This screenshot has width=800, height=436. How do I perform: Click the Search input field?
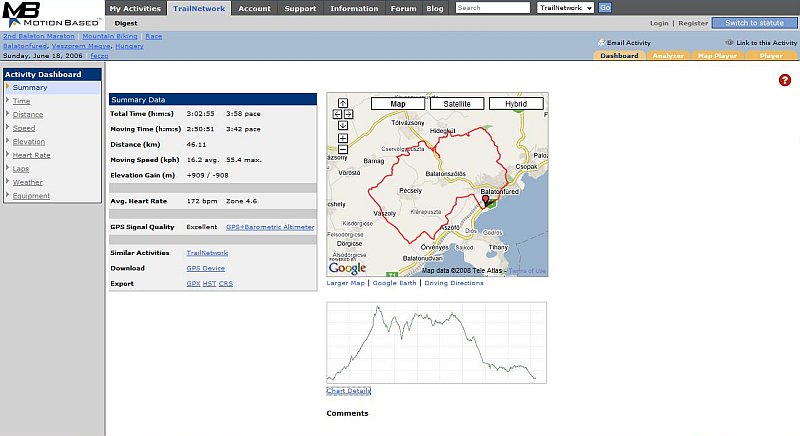(x=493, y=8)
